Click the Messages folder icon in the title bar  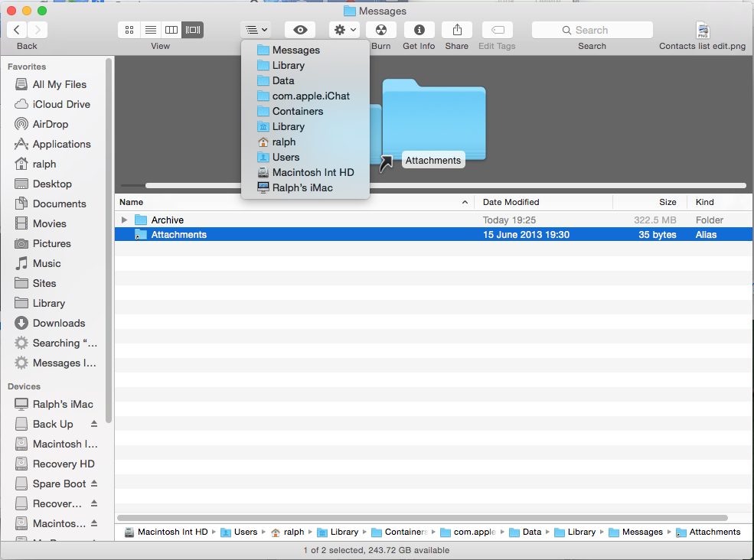[x=350, y=11]
